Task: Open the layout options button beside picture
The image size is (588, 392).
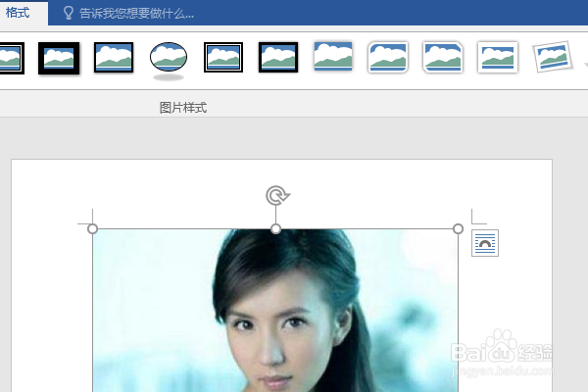Action: pyautogui.click(x=485, y=243)
